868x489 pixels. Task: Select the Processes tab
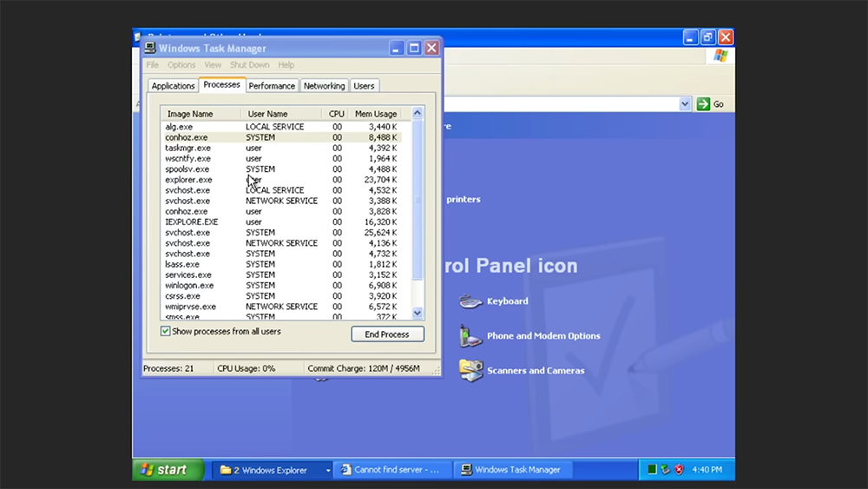point(221,85)
